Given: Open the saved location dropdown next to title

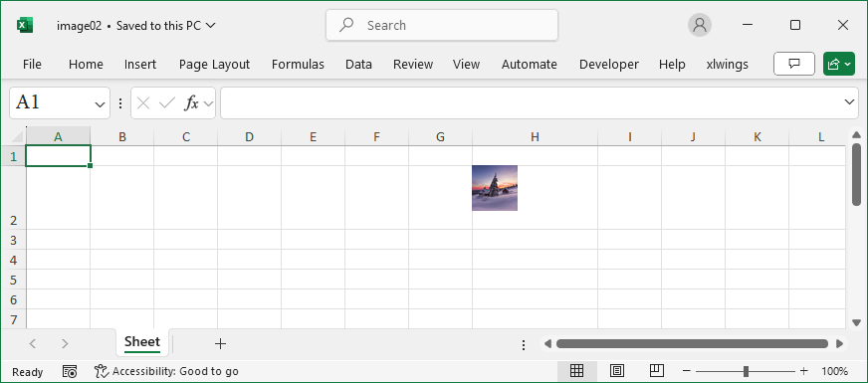Looking at the screenshot, I should tap(210, 26).
